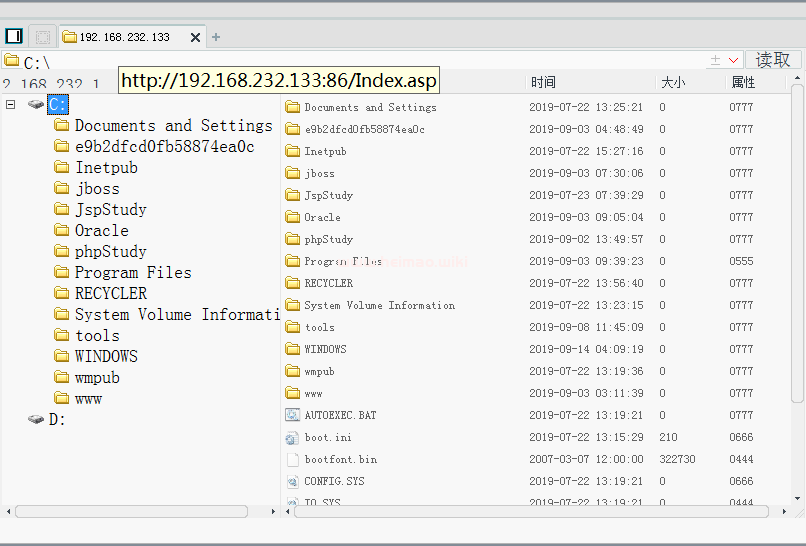Click the boot.ini file icon

[x=292, y=437]
